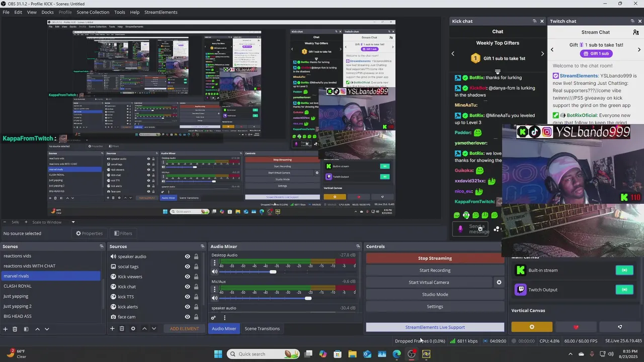The image size is (644, 362).
Task: Mute Mic/Aux speaker icon
Action: [x=215, y=298]
